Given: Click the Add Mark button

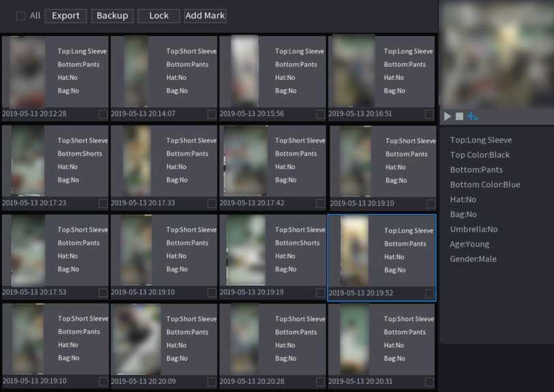Looking at the screenshot, I should 205,16.
